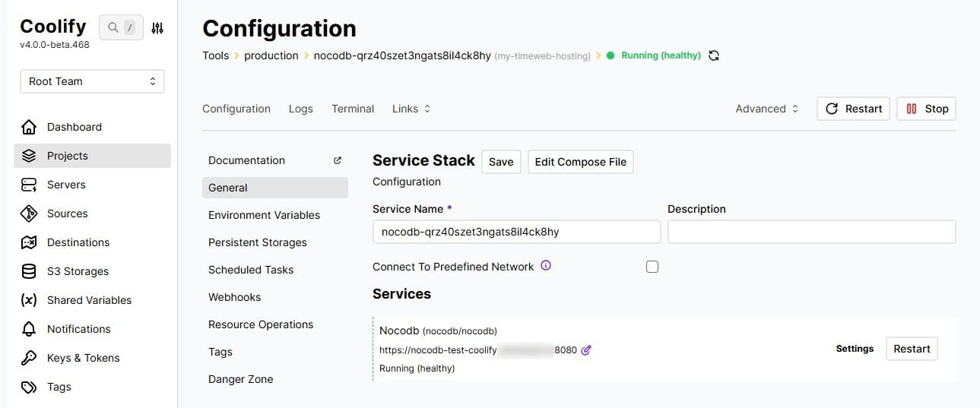Click the S3 Storages database icon
This screenshot has height=408, width=980.
29,271
